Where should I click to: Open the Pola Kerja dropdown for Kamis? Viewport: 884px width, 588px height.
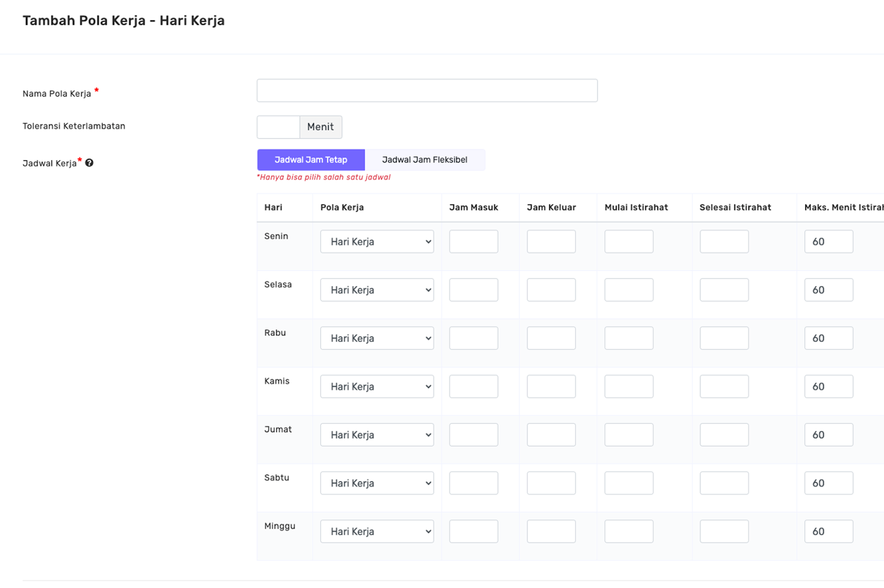(377, 386)
